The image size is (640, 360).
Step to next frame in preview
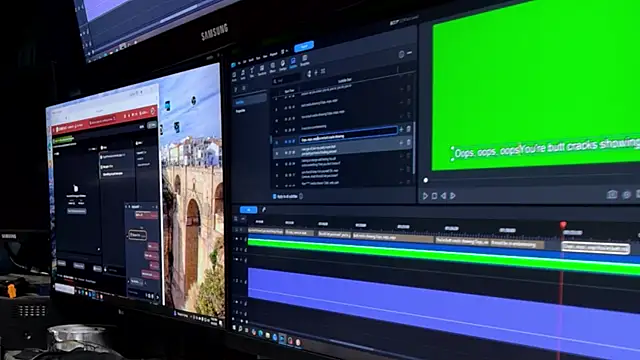coord(453,196)
